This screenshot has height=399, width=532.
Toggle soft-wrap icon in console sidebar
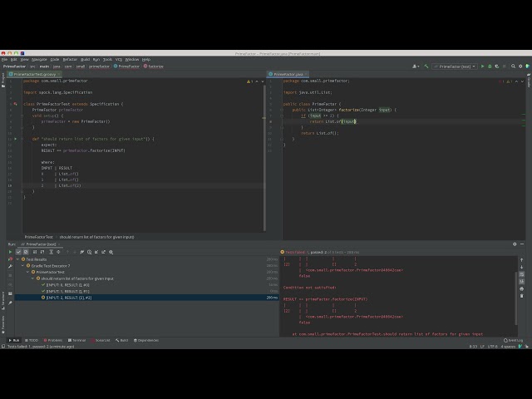[521, 274]
